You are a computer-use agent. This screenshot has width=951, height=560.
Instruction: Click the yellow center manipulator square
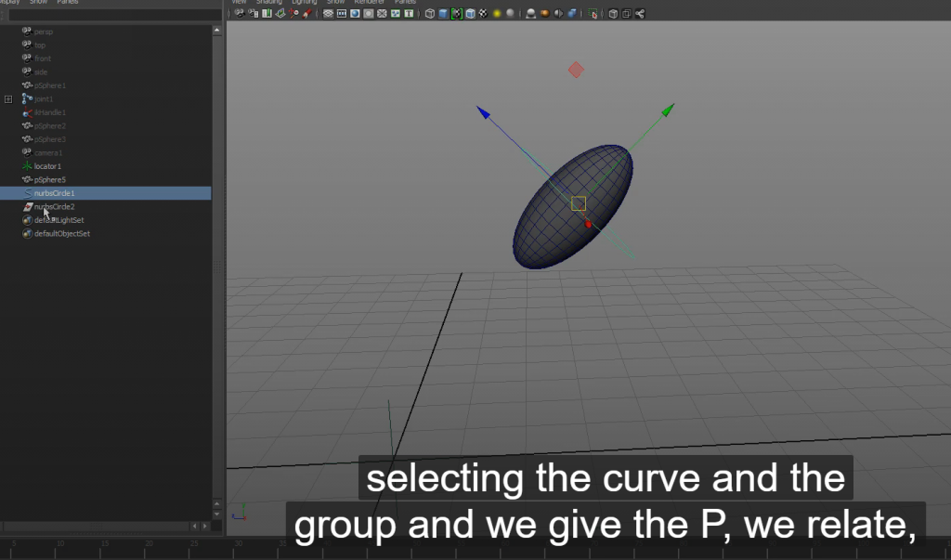tap(579, 203)
